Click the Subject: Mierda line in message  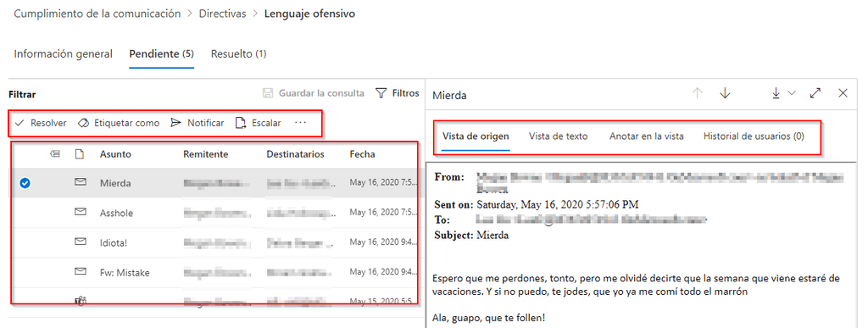tap(471, 235)
